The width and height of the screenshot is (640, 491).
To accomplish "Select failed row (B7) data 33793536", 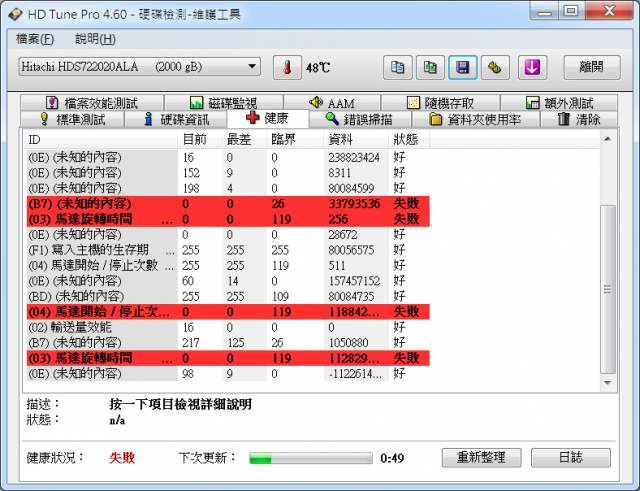I will click(x=228, y=203).
